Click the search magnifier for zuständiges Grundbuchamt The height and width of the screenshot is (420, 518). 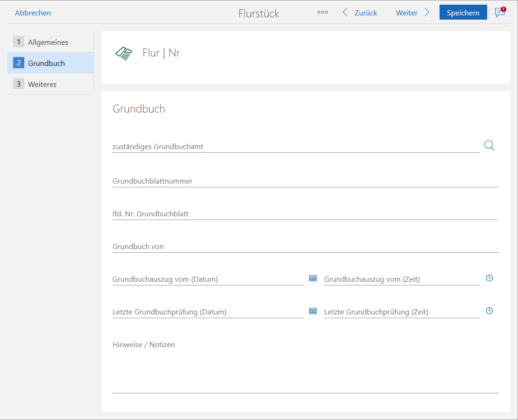(489, 145)
